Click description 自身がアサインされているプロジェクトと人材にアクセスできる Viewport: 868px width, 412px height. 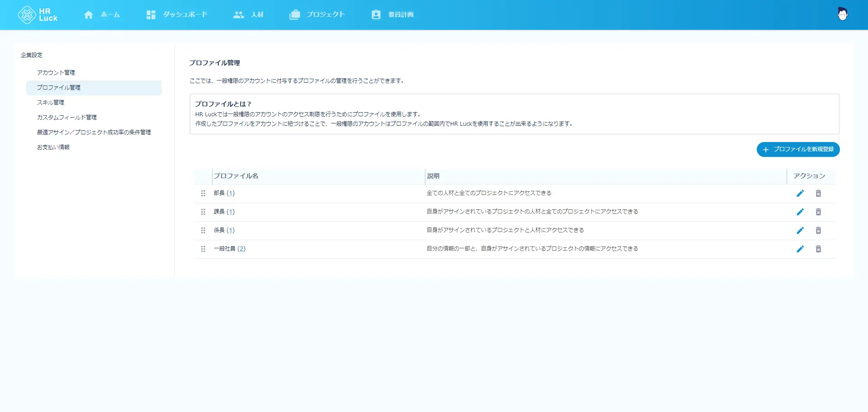505,230
